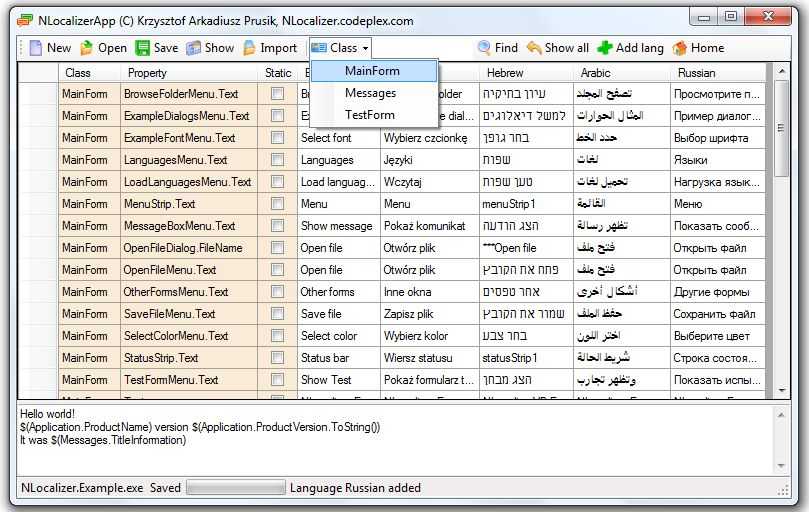Viewport: 809px width, 512px height.
Task: Click the Hebrew column header
Action: 526,73
